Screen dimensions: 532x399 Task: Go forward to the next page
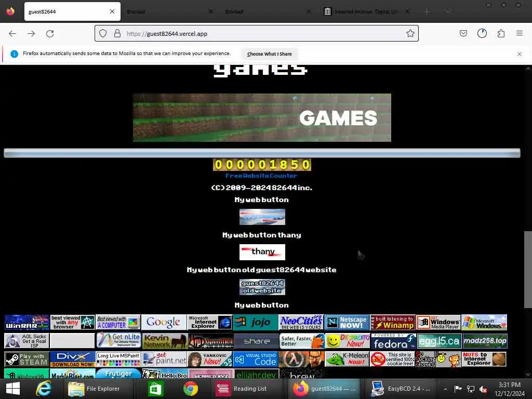coord(31,34)
